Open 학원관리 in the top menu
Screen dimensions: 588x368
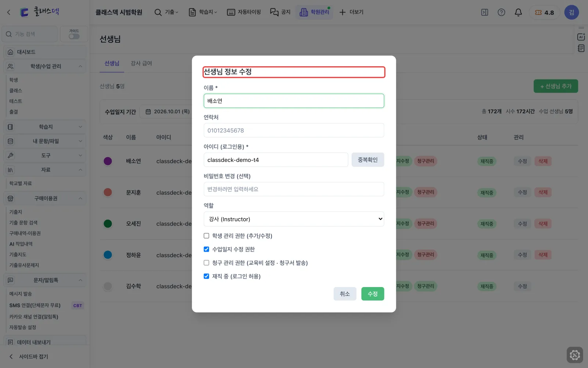point(314,12)
